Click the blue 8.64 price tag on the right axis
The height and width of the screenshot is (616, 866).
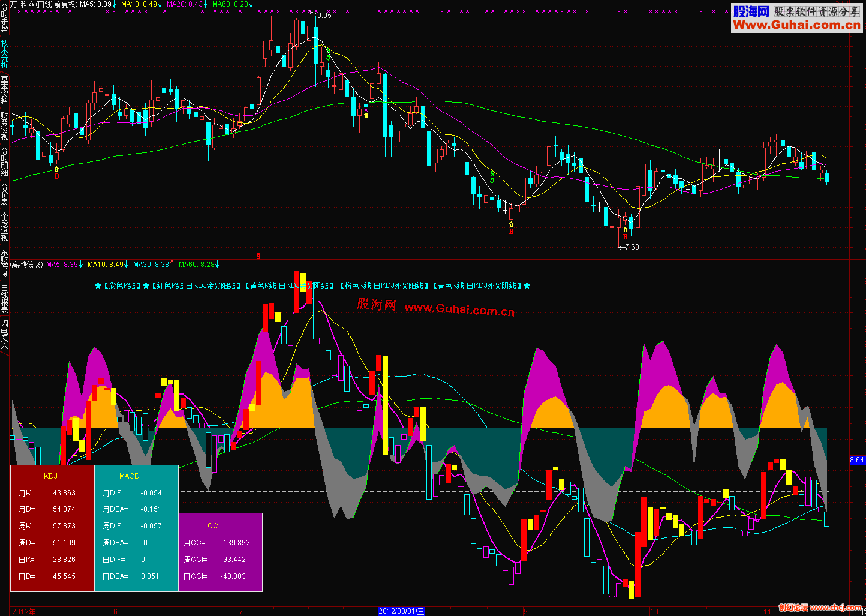point(858,460)
